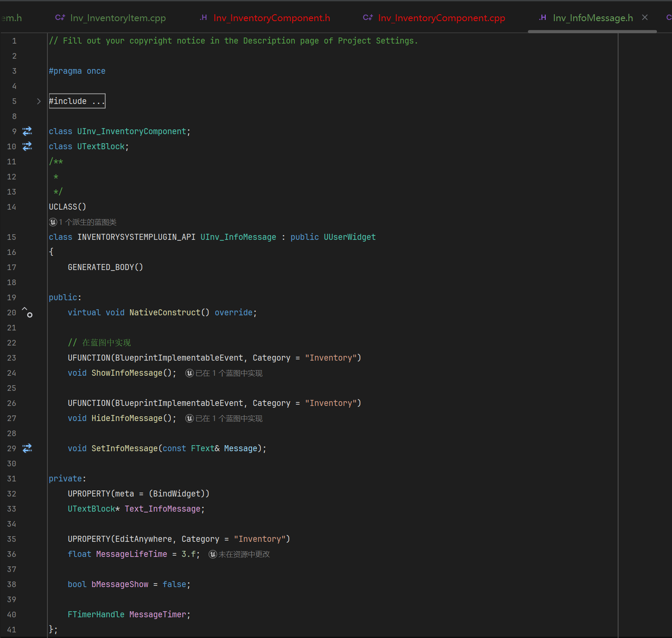Click the Text_InfoMessage member variable

163,509
